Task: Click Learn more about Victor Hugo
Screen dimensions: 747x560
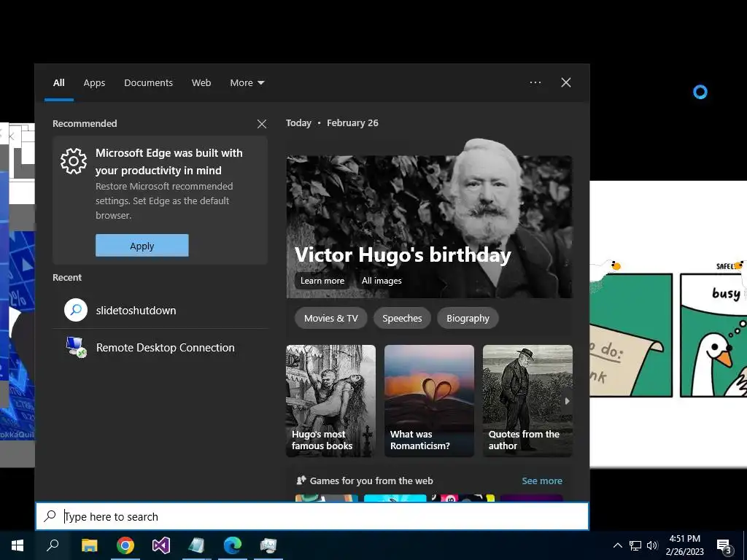Action: click(x=322, y=281)
